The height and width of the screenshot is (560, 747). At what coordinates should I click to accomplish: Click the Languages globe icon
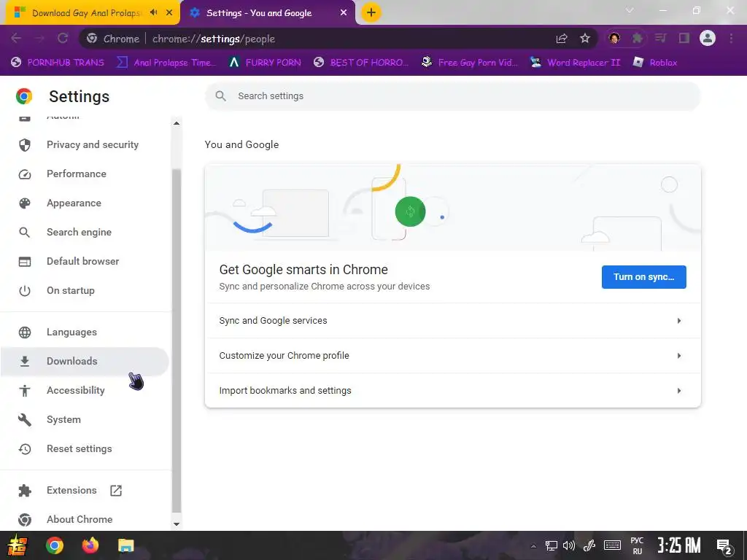point(25,332)
